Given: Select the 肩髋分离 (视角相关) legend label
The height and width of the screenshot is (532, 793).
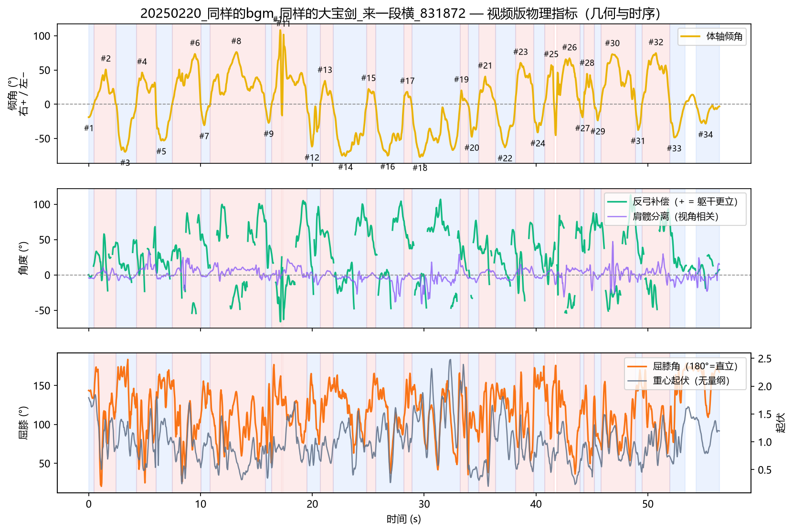Looking at the screenshot, I should tap(676, 216).
